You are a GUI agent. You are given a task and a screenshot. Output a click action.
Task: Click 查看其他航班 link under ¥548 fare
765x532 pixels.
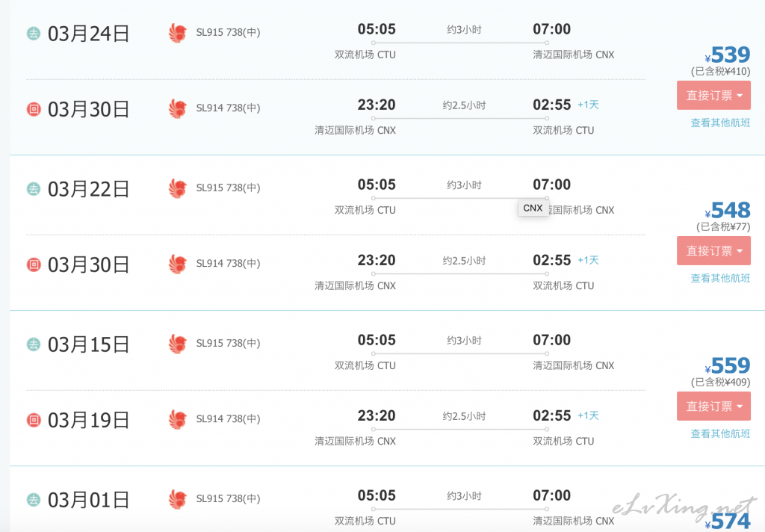click(x=720, y=278)
